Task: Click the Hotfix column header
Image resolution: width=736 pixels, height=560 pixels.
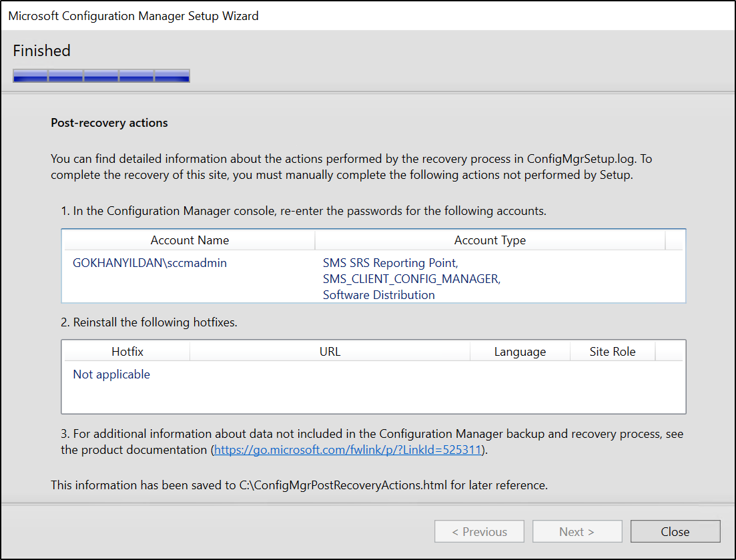Action: coord(127,352)
